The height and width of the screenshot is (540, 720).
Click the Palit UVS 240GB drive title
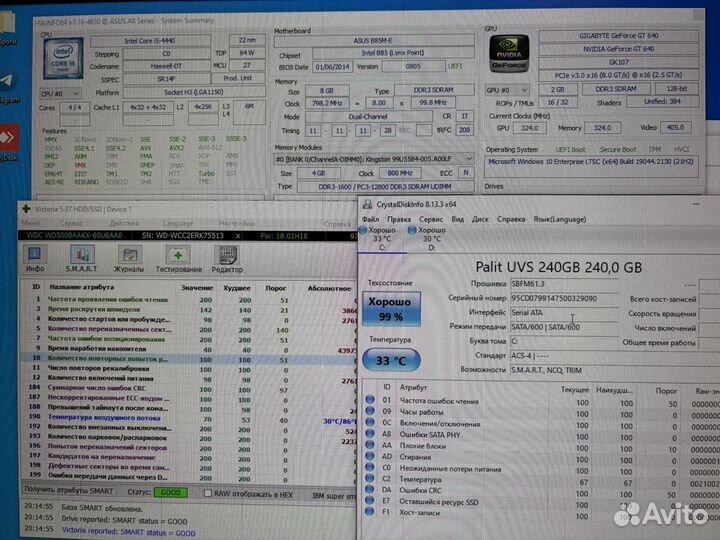558,267
